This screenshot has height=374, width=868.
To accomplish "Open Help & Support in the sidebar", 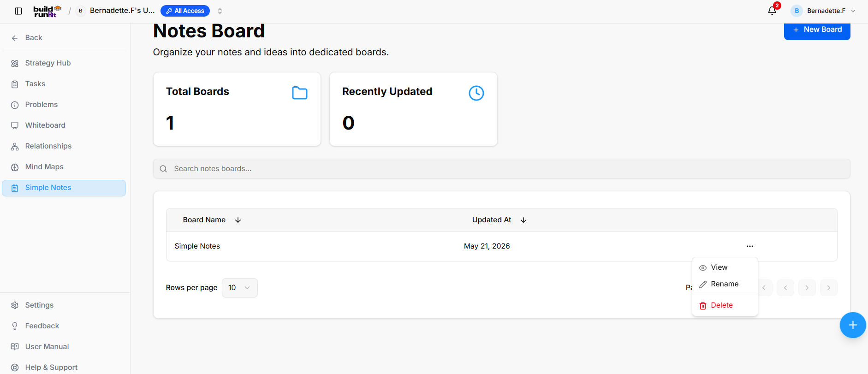I will coord(64,368).
